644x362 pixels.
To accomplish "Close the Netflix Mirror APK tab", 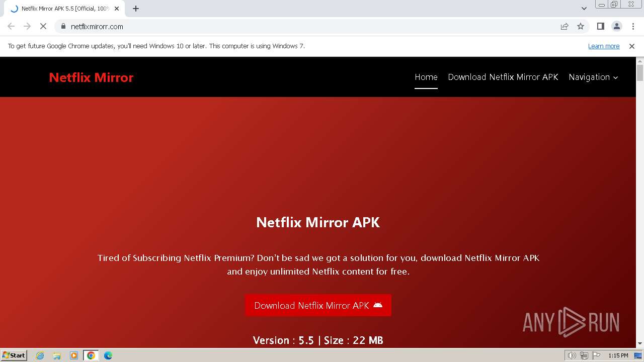I will (117, 9).
